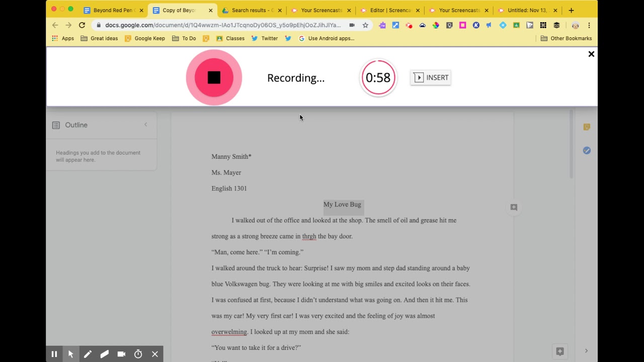Bookmark this page with the star
The image size is (644, 362).
coord(365,25)
